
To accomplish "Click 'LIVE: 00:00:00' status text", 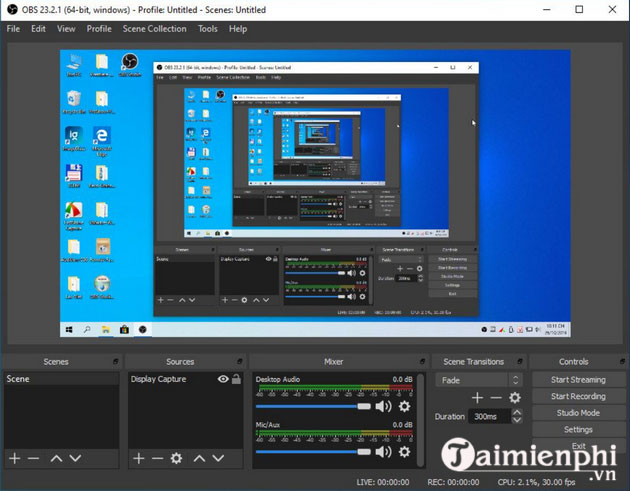I will pyautogui.click(x=383, y=482).
